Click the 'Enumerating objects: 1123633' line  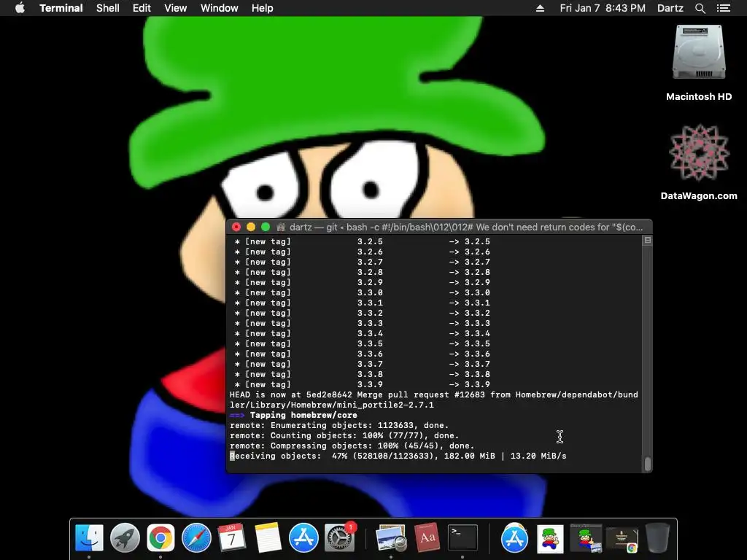tap(339, 425)
